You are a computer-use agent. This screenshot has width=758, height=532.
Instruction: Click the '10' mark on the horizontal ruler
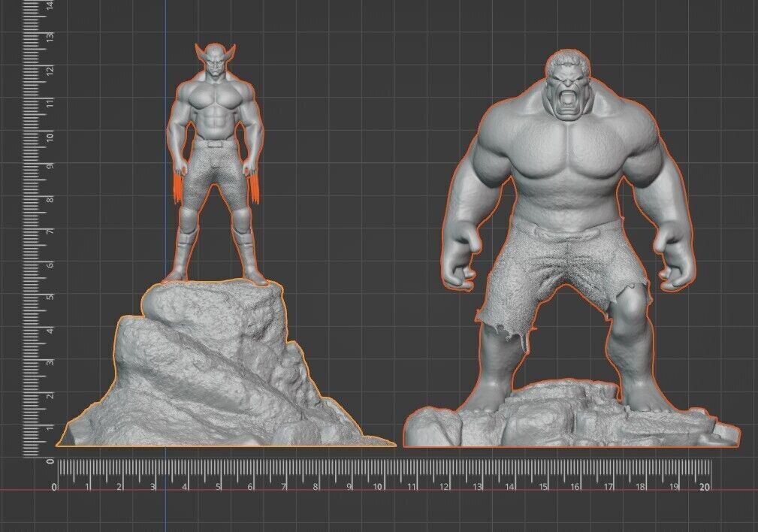pos(378,487)
